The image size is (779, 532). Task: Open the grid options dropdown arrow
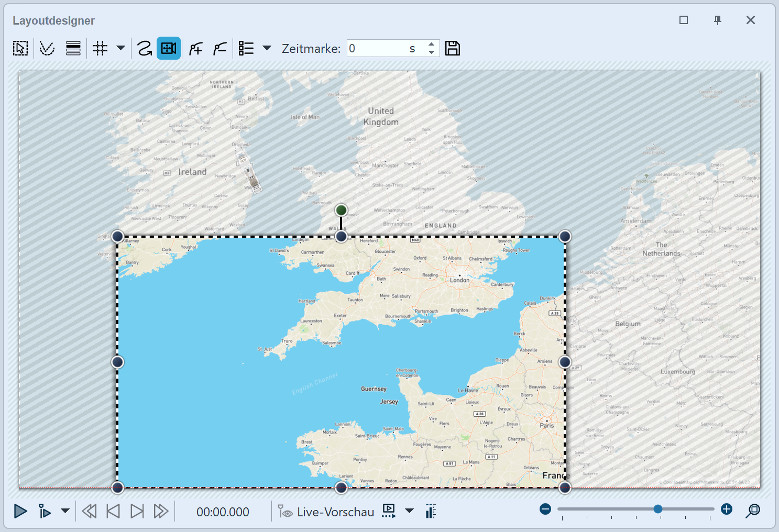click(x=121, y=48)
